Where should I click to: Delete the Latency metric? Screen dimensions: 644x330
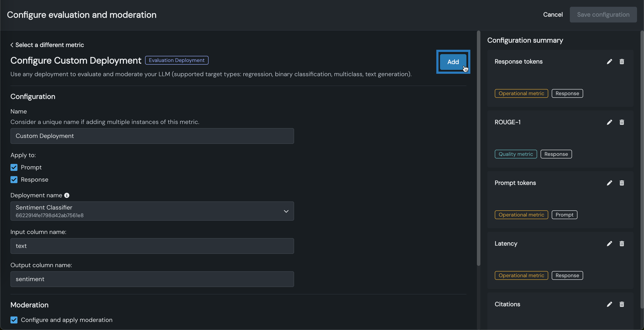click(622, 243)
